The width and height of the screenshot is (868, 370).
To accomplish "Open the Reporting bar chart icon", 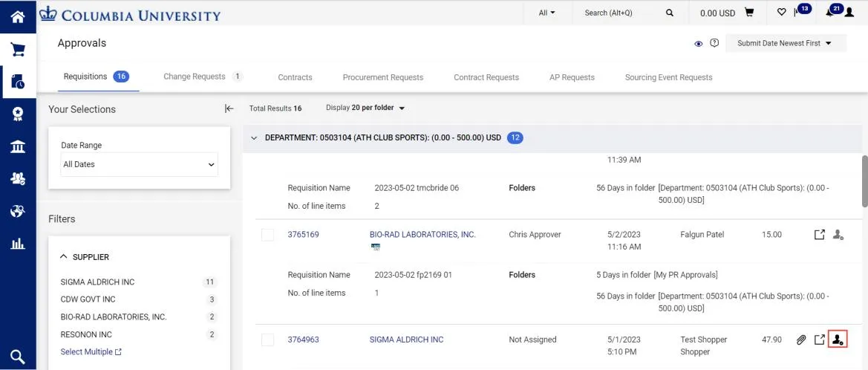I will click(x=18, y=243).
